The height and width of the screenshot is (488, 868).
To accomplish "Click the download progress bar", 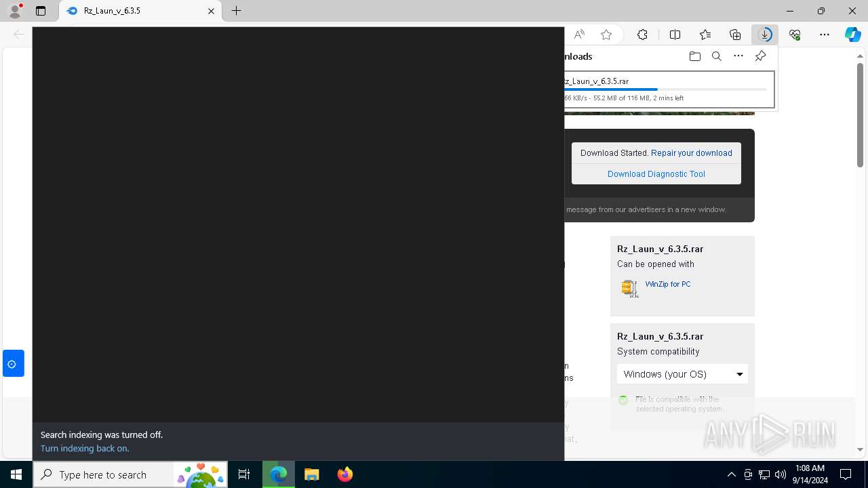I will tap(666, 89).
